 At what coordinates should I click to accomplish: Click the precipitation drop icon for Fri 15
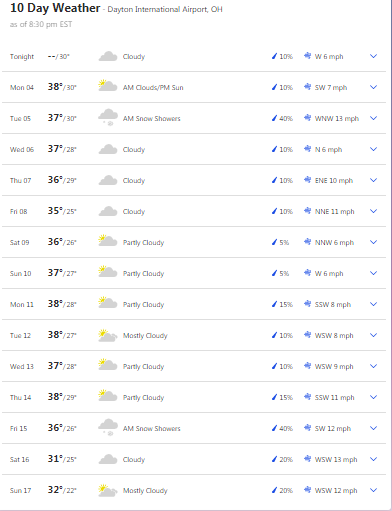[x=274, y=428]
